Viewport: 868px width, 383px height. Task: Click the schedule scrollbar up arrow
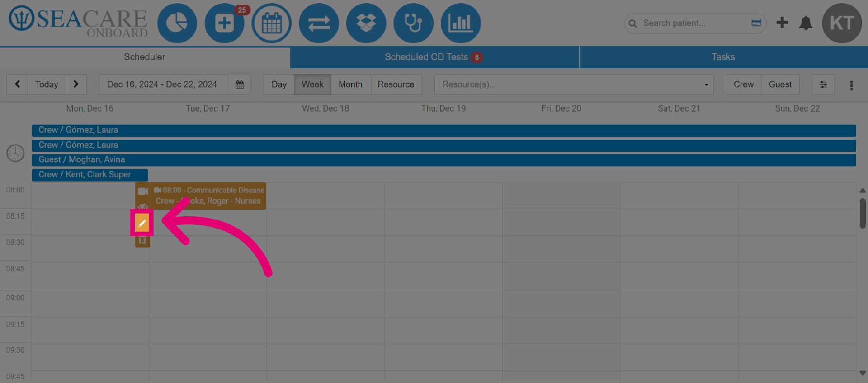863,191
